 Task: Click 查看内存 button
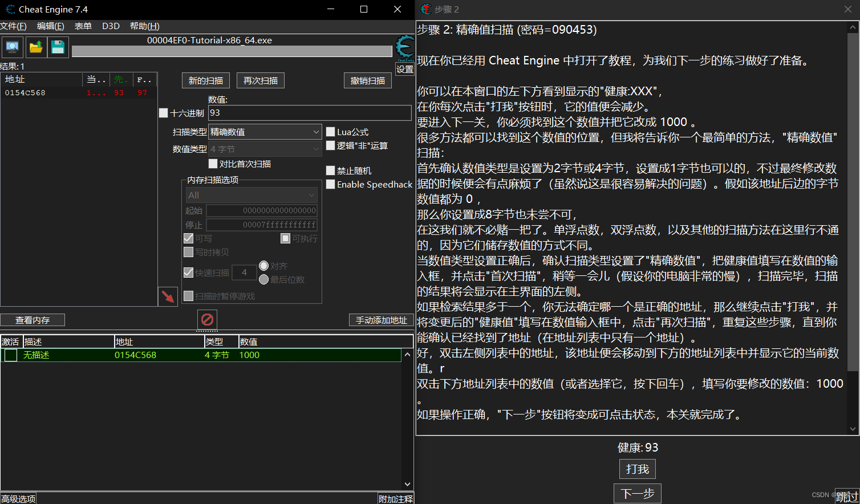33,320
